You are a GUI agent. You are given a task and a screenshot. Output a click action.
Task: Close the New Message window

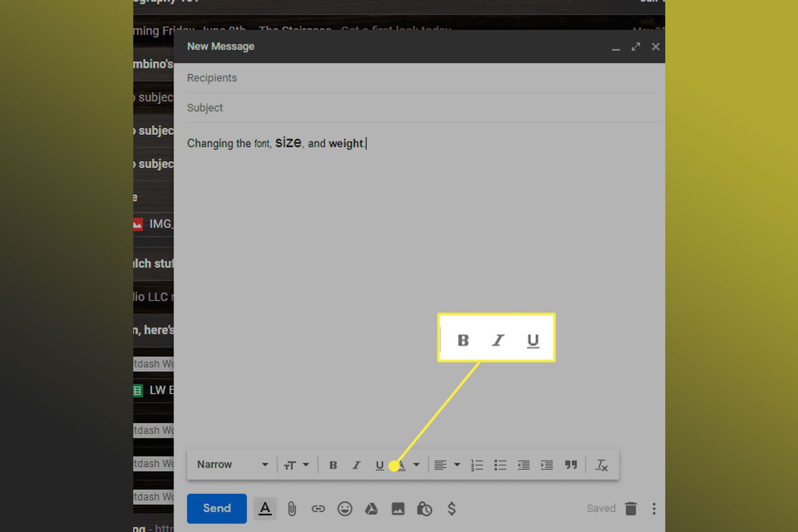tap(656, 47)
